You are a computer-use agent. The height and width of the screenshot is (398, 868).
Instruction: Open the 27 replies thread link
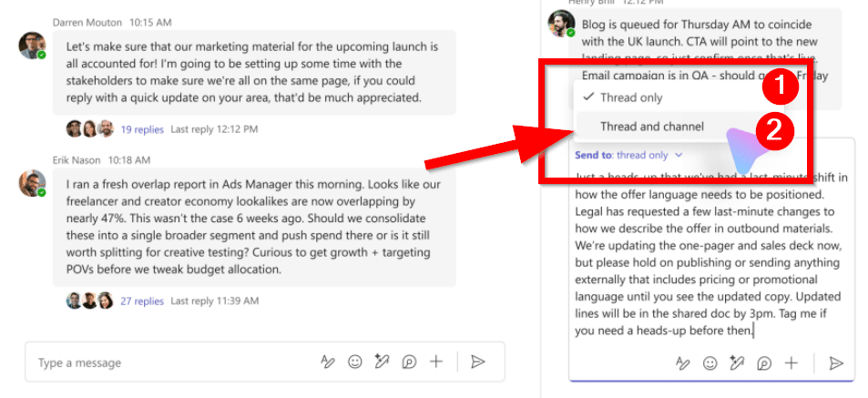click(x=143, y=301)
